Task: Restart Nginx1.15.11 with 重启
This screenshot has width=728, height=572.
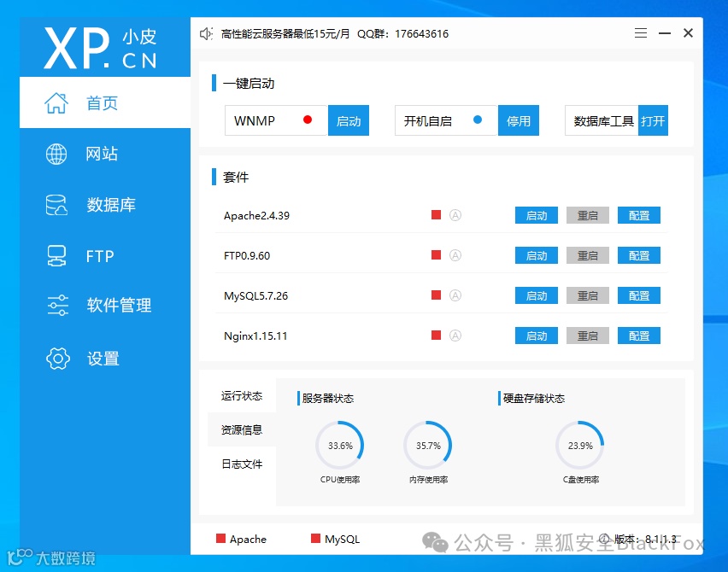Action: [588, 336]
